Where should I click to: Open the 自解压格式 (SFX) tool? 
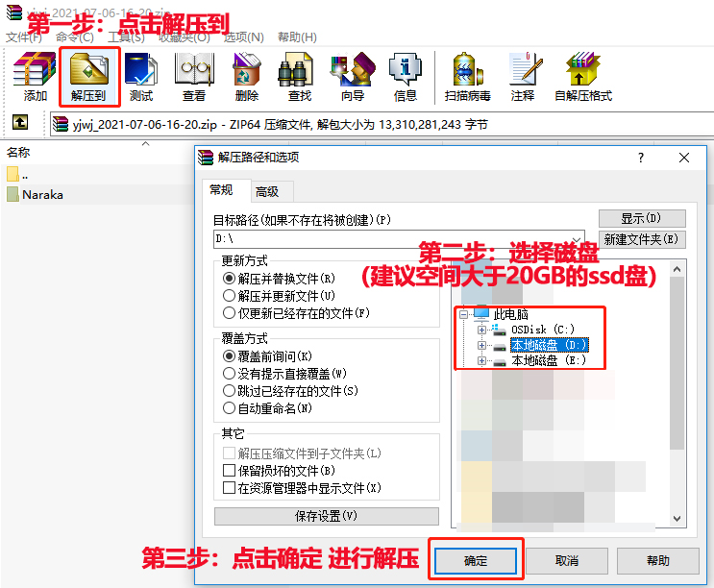[x=582, y=76]
